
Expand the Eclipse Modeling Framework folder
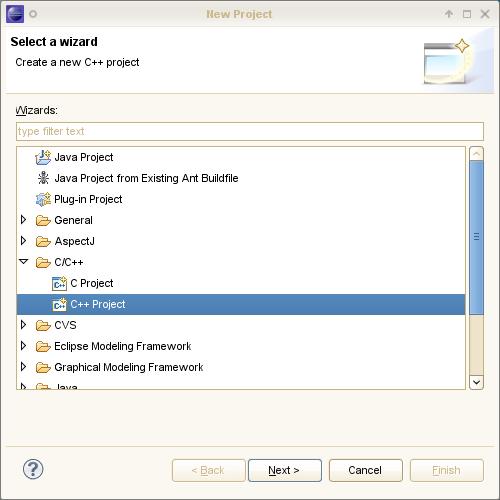click(23, 346)
